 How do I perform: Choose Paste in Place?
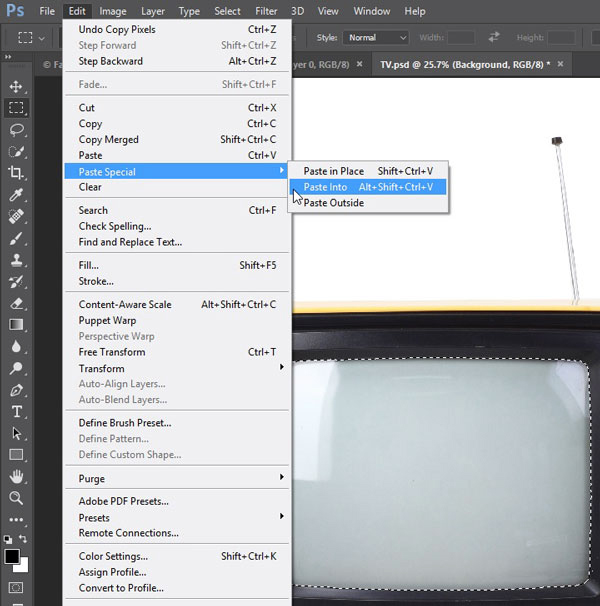click(368, 171)
